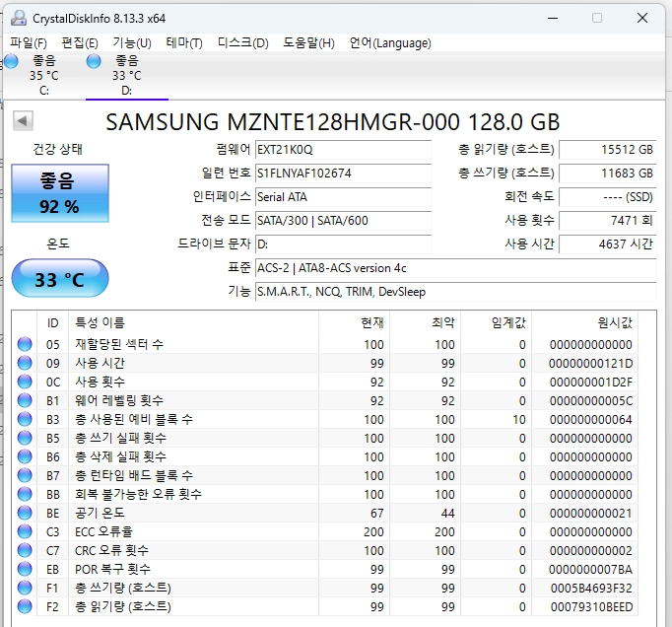The width and height of the screenshot is (672, 627).
Task: Click the 드라이브 문자 field showing D:
Action: coord(343,244)
